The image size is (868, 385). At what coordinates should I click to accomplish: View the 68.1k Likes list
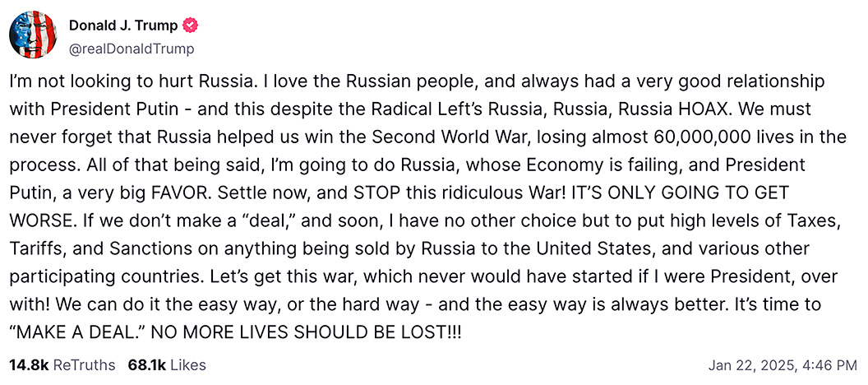(167, 365)
